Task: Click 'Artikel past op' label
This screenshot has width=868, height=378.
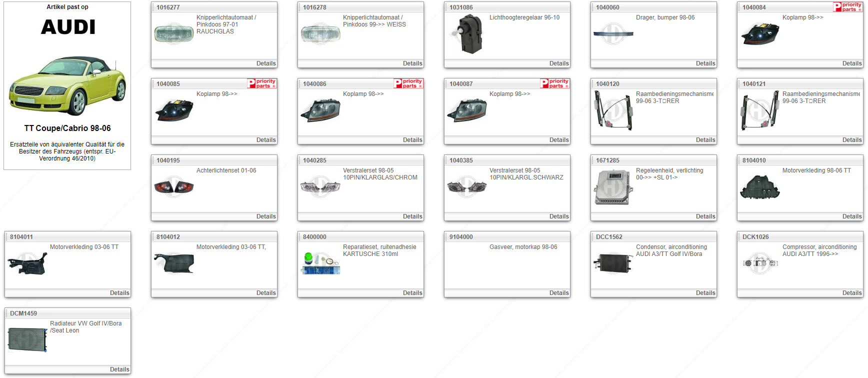Action: 67,7
